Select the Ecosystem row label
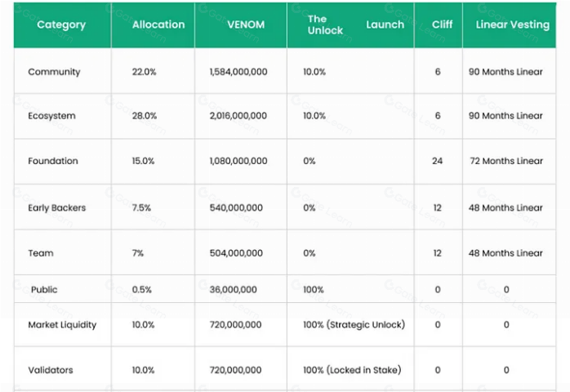This screenshot has height=392, width=570. click(51, 116)
